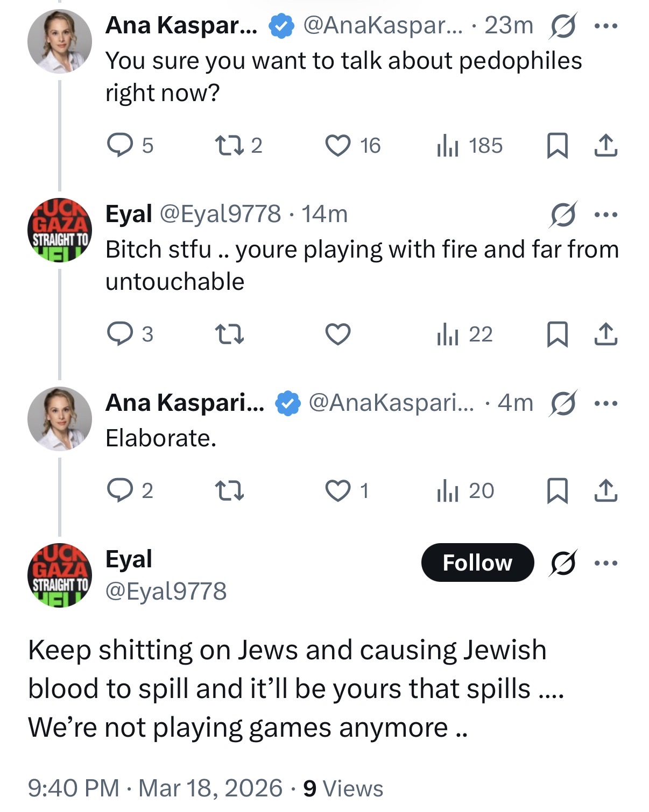Open the @Eyal9778 handle in main tweet
The image size is (649, 812).
(x=166, y=591)
